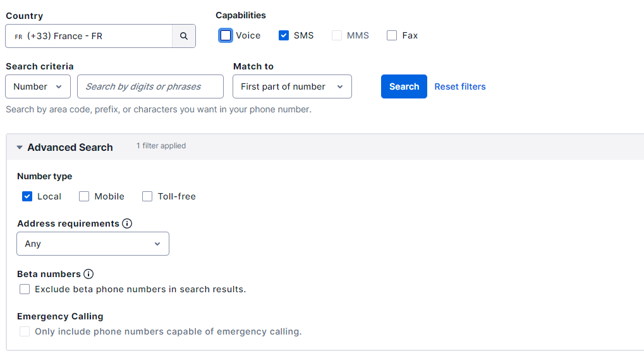
Task: Toggle the MMS capability checkbox
Action: 337,36
